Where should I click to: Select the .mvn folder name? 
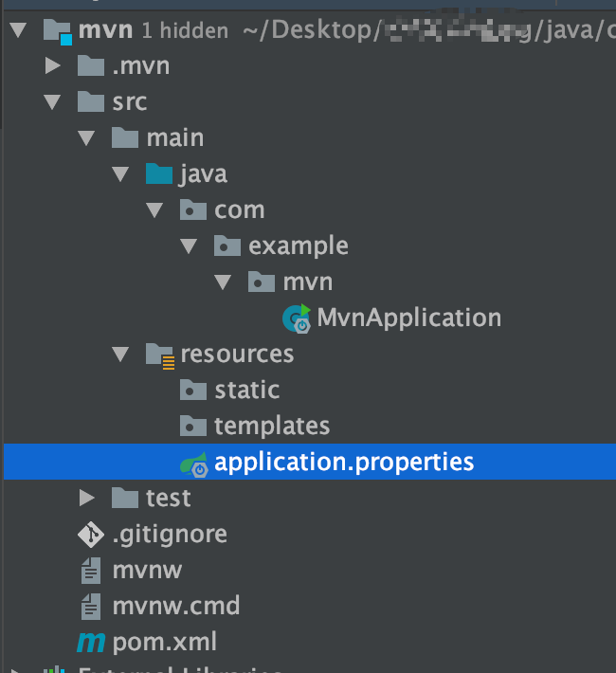[141, 66]
